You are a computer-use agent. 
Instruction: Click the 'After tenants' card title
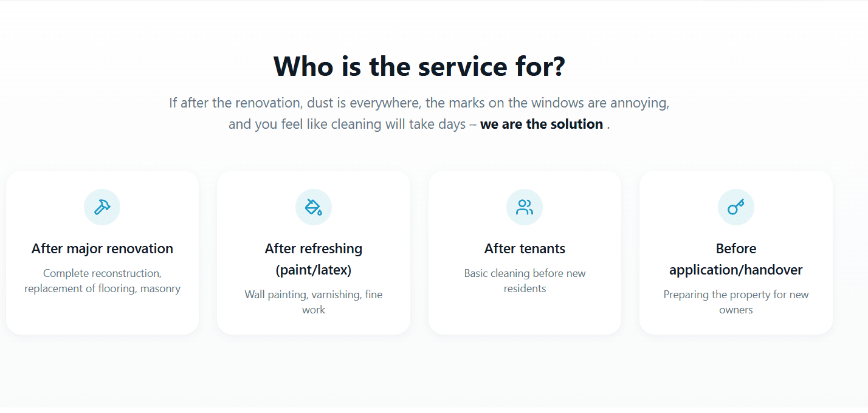click(x=525, y=248)
